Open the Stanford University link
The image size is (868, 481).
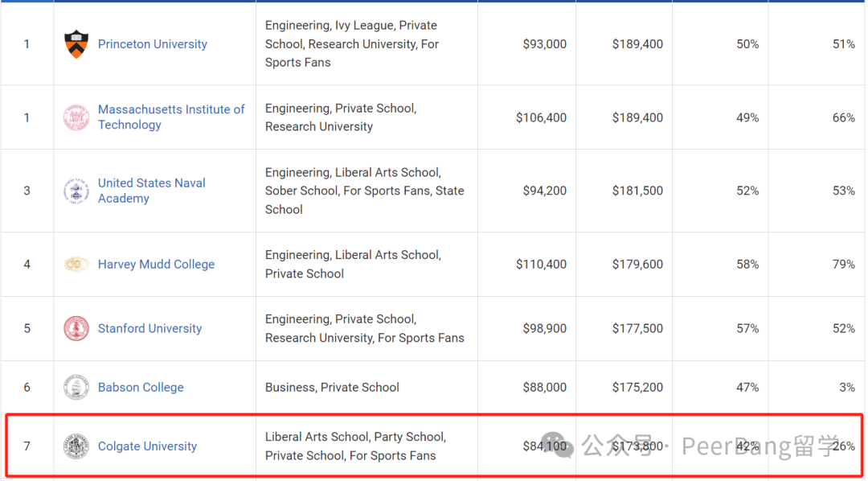[149, 329]
